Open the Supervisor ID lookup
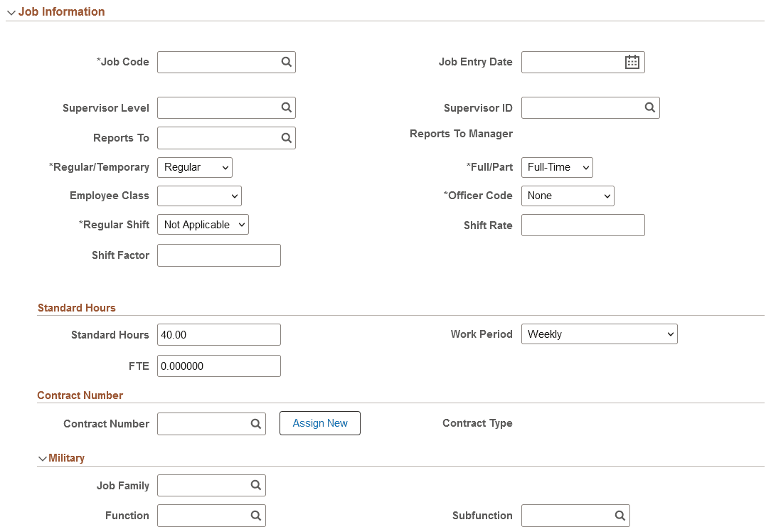The image size is (771, 532). pos(649,107)
